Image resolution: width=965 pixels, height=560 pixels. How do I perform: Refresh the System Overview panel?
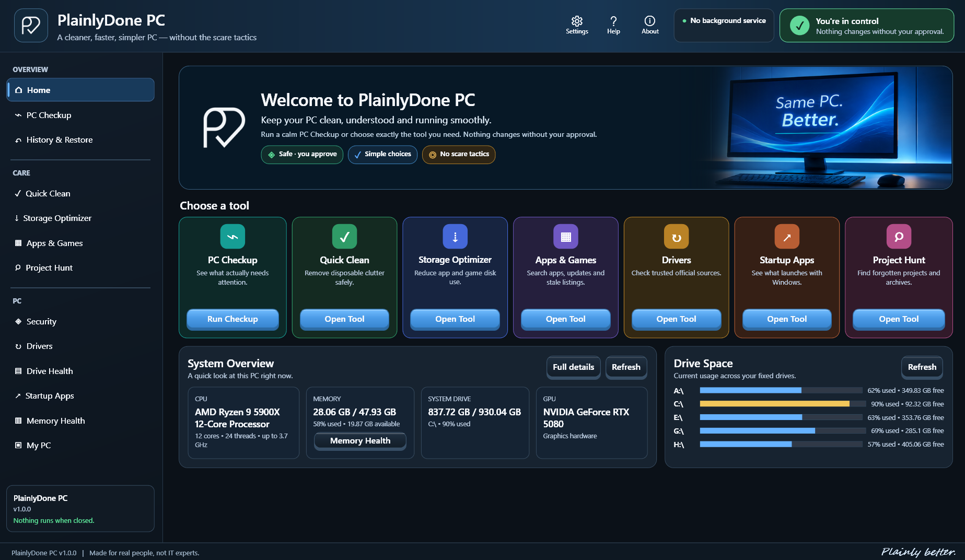(626, 367)
